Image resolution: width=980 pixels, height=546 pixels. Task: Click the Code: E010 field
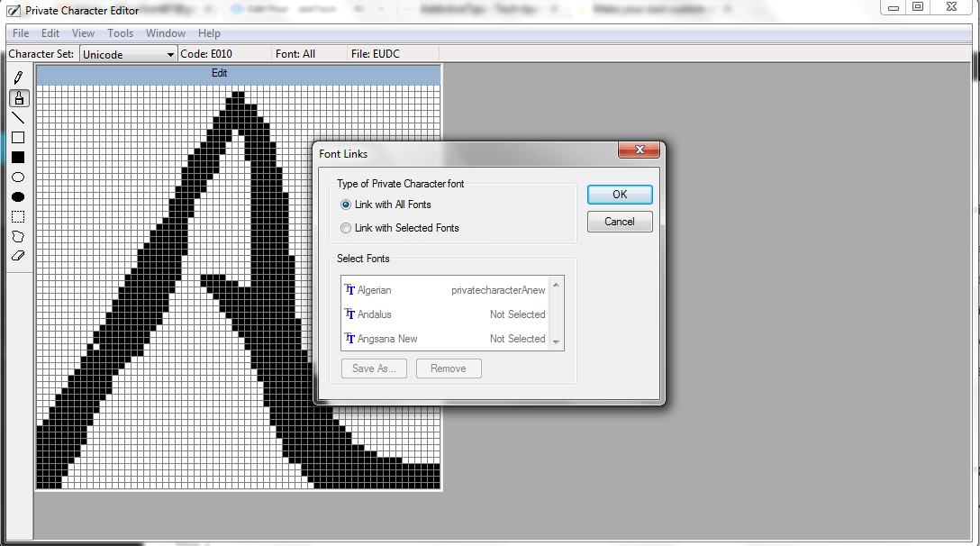(206, 54)
